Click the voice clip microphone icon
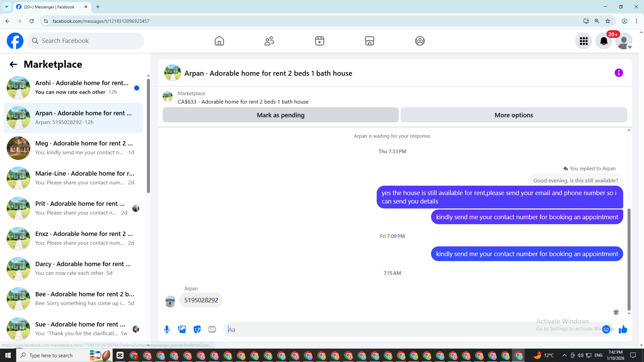The image size is (644, 362). pos(167,329)
